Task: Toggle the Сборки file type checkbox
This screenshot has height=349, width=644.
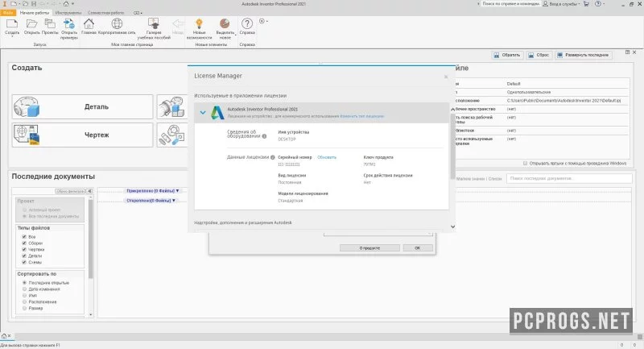Action: tap(24, 243)
